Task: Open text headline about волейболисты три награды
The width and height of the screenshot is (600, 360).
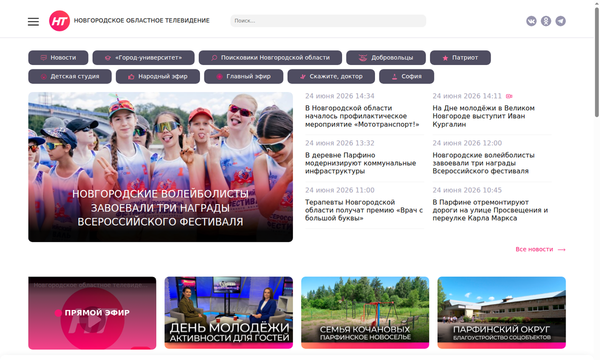Action: [484, 163]
